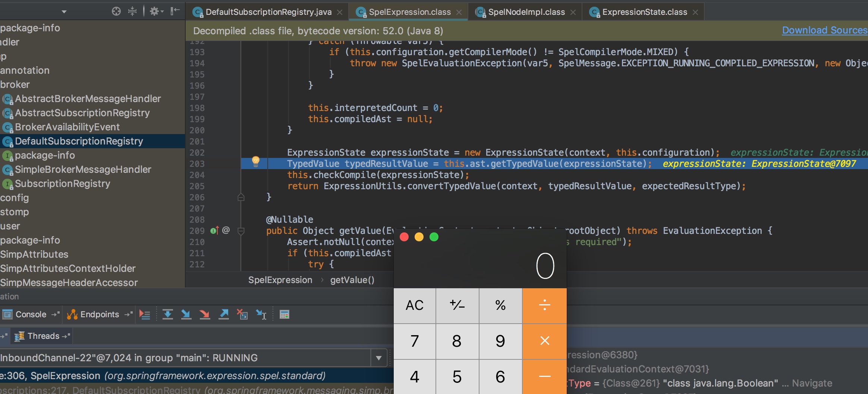Open the thread selector dropdown arrow

coord(379,358)
